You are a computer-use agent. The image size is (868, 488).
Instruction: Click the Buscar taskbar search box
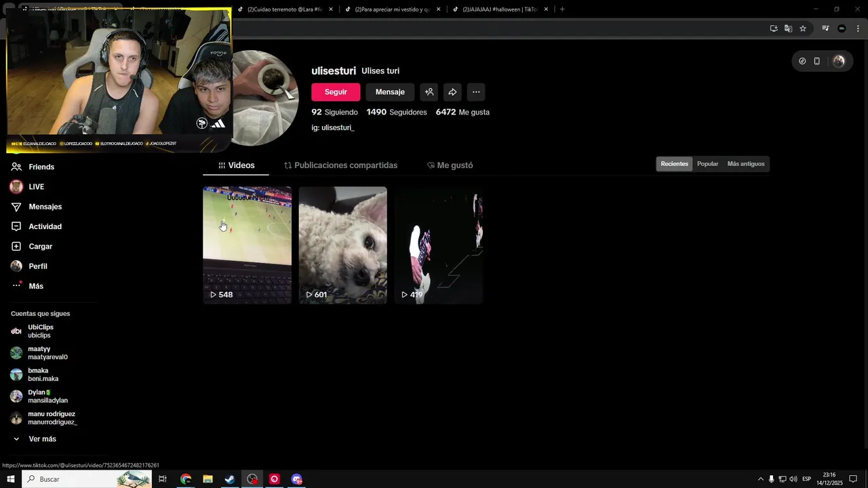click(x=87, y=479)
